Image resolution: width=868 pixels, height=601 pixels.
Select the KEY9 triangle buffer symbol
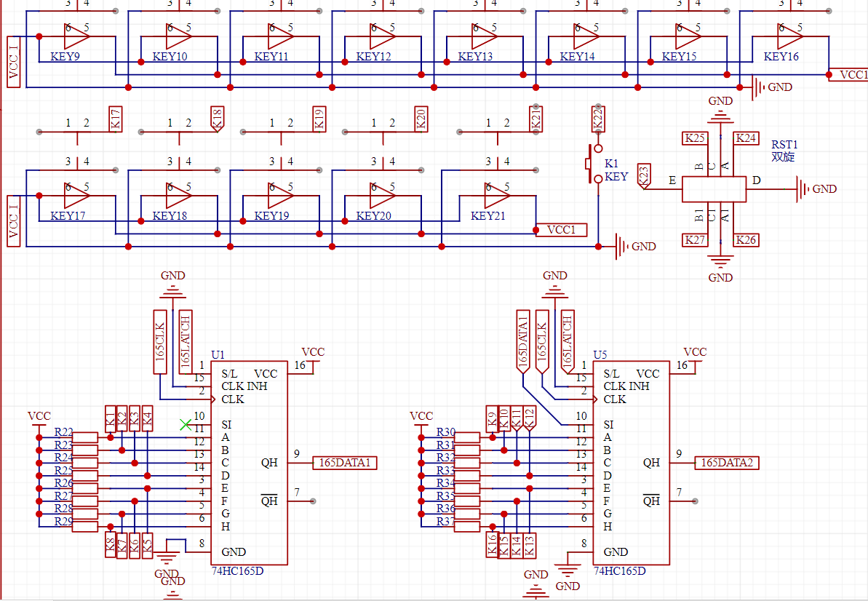[x=77, y=36]
